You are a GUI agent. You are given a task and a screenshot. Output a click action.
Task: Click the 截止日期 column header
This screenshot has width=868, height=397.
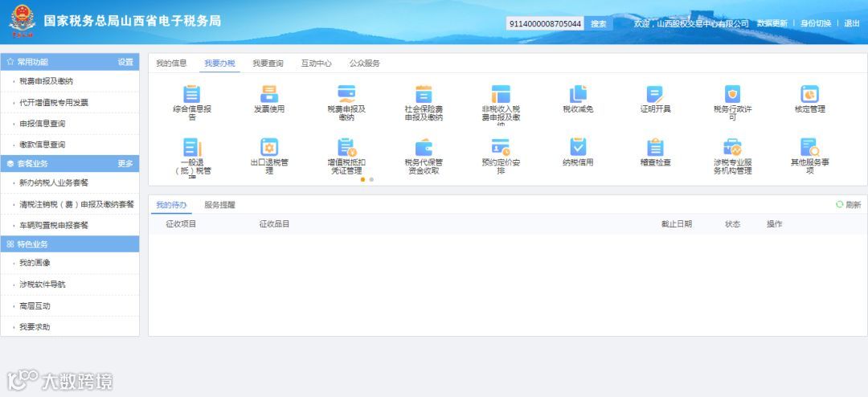pyautogui.click(x=677, y=224)
